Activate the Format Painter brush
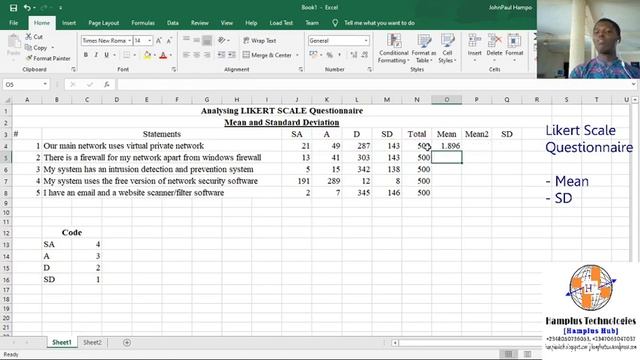Image resolution: width=640 pixels, height=360 pixels. tap(29, 58)
